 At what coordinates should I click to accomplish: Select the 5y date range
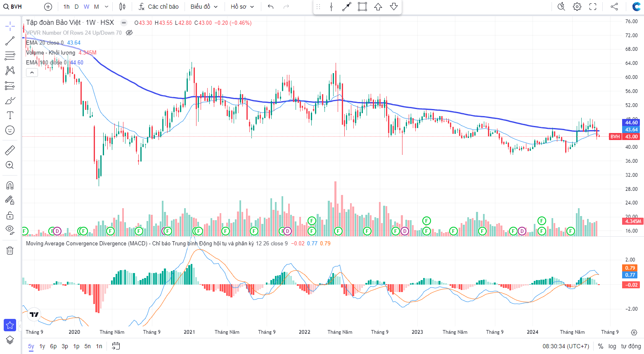(31, 346)
